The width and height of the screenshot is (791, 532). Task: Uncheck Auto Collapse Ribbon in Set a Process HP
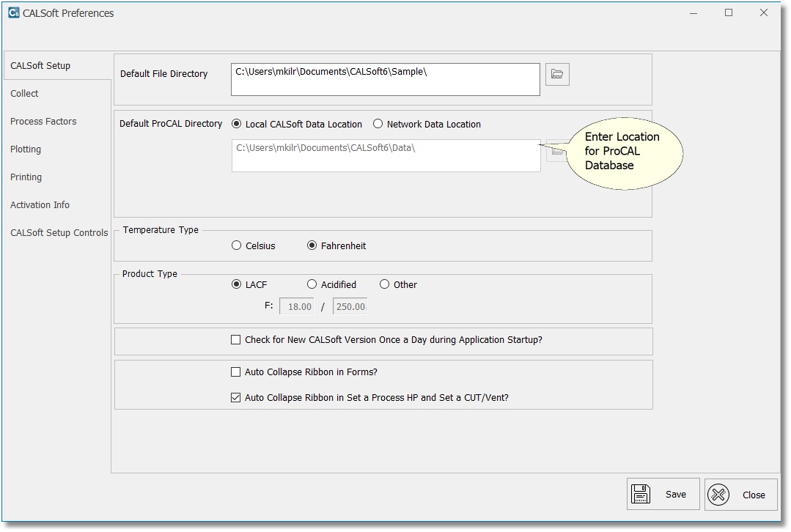click(x=235, y=398)
